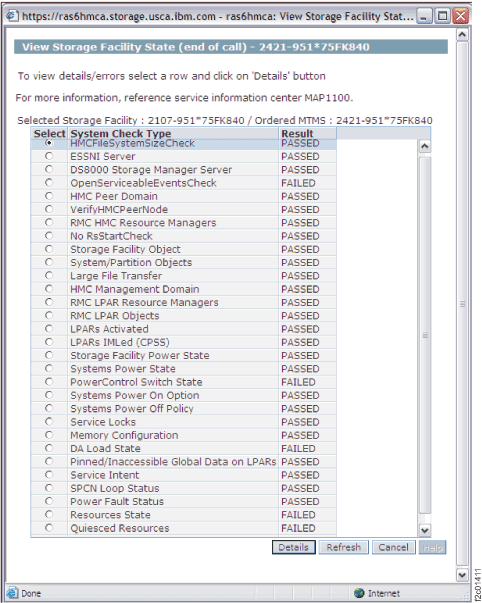Screen dimensions: 482x603
Task: Click the page scrollbar's down arrow
Action: [x=462, y=575]
